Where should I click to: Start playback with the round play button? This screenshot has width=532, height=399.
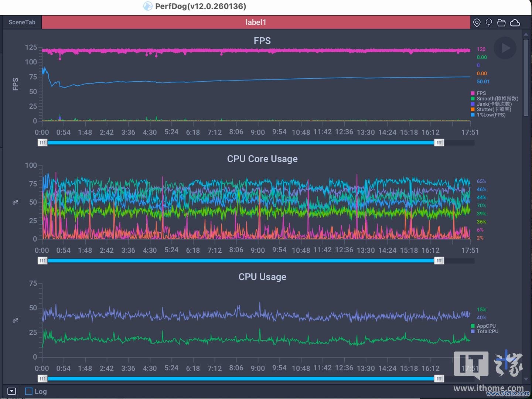pos(505,48)
